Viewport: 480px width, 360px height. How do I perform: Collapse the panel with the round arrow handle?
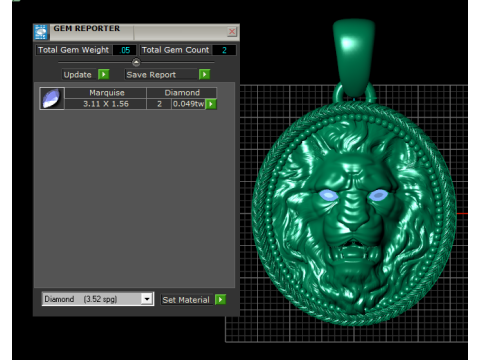(136, 62)
